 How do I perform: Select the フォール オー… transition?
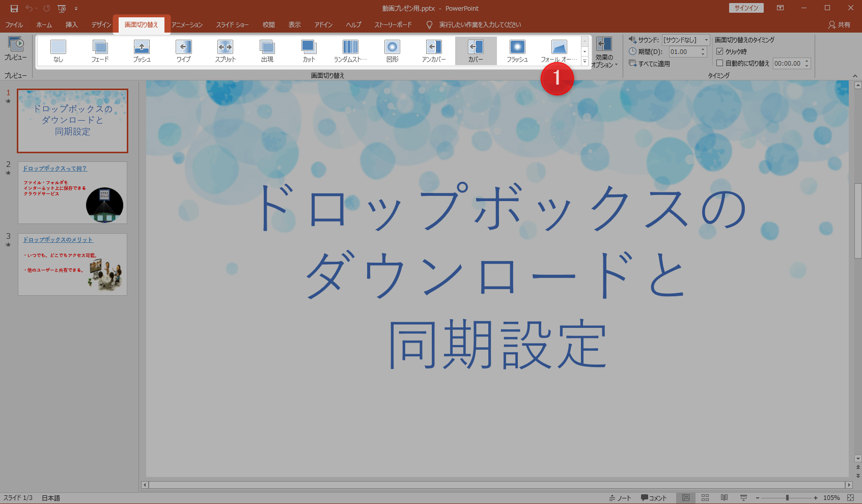560,51
